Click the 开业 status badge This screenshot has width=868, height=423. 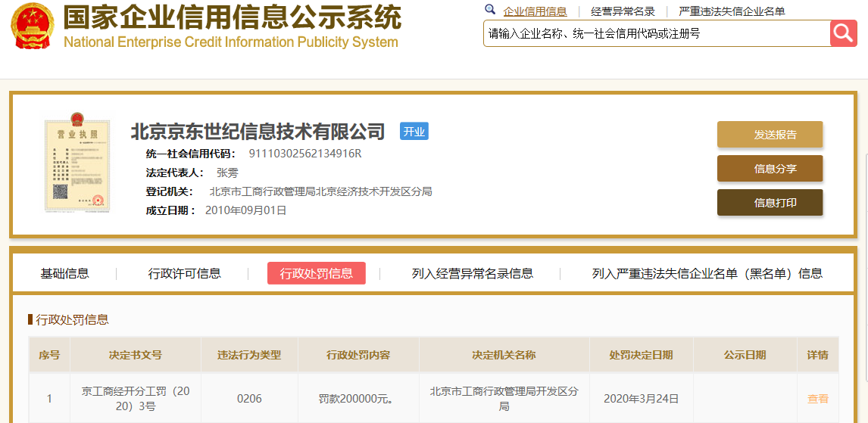[x=414, y=131]
